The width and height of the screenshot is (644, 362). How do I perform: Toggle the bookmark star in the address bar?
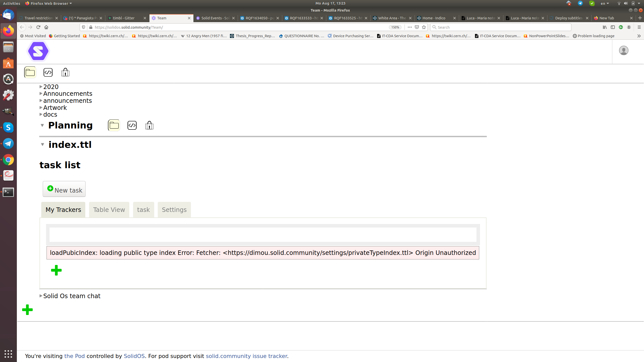coord(424,27)
